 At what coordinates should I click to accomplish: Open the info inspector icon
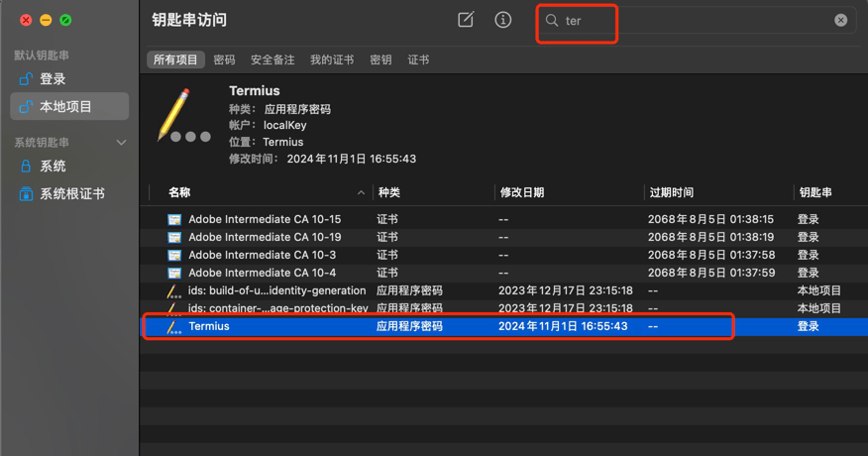click(x=502, y=20)
